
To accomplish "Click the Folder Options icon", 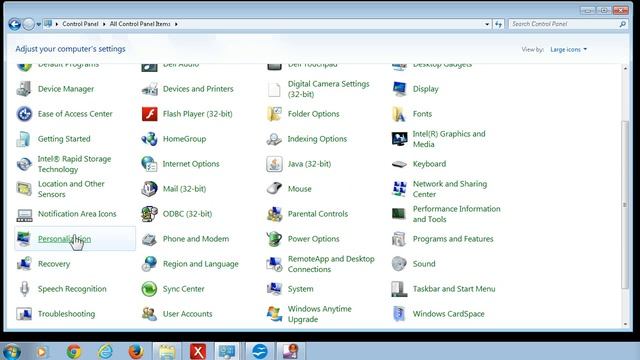I will (274, 114).
